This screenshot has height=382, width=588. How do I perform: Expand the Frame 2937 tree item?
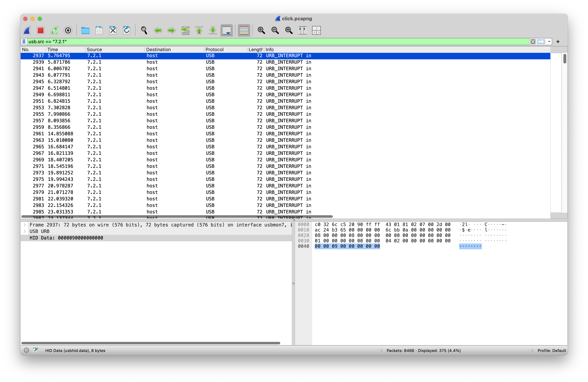(x=25, y=225)
